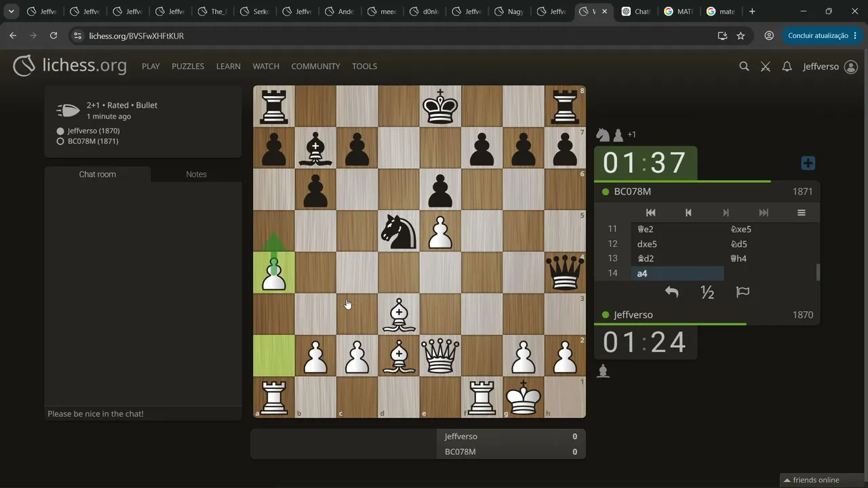Click the move list scrollbar

(818, 272)
